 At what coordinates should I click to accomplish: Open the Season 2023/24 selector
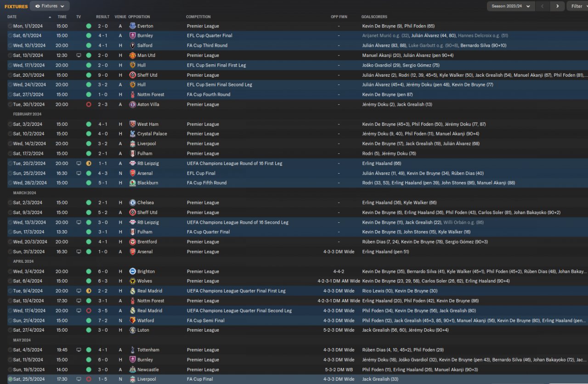(x=511, y=6)
